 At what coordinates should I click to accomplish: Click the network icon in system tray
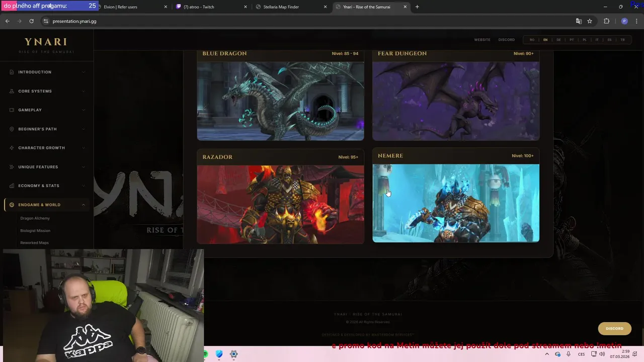pos(594,354)
